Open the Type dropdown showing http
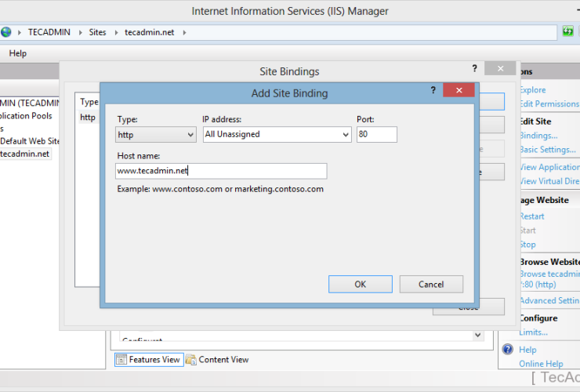Viewport: 580px width, 392px height. point(156,135)
